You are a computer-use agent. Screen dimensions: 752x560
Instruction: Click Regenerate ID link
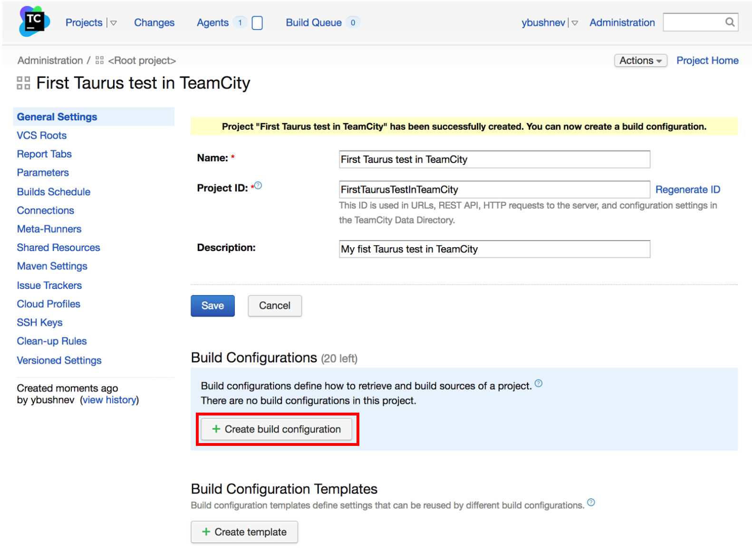(688, 189)
